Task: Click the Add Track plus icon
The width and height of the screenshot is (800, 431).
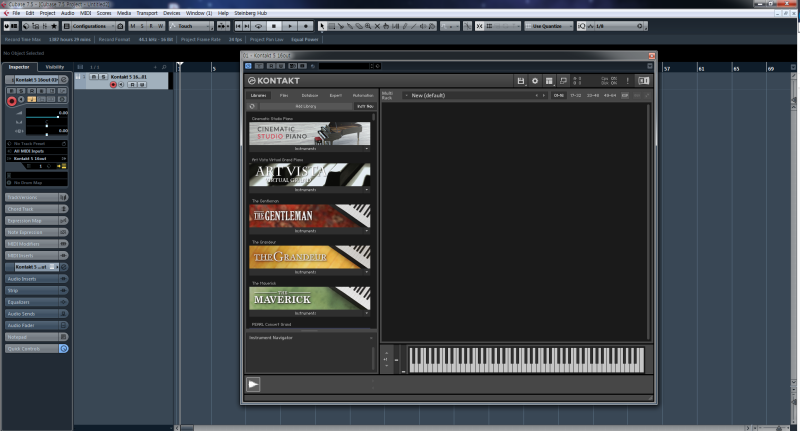Action: (156, 67)
